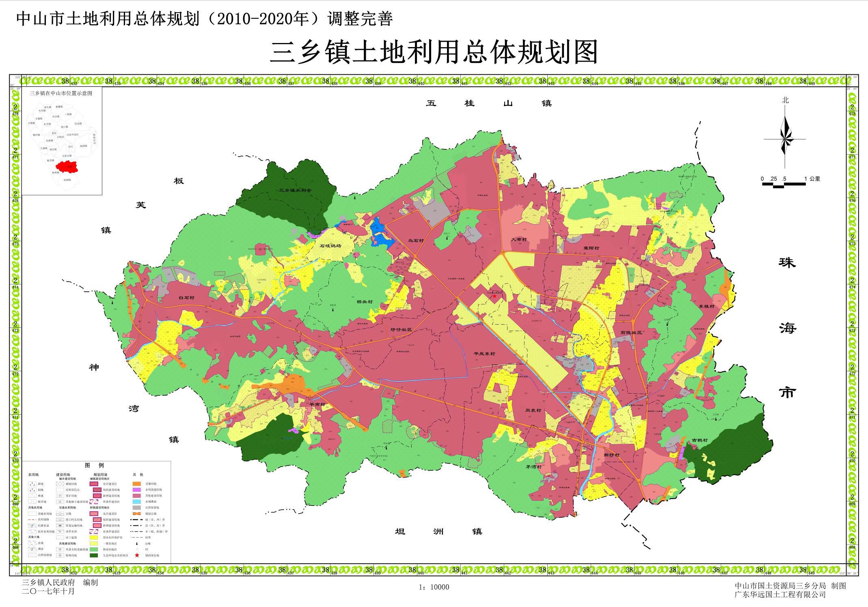Click the 港口码头用地 symbol in the legend
868x607 pixels.
coord(60,519)
